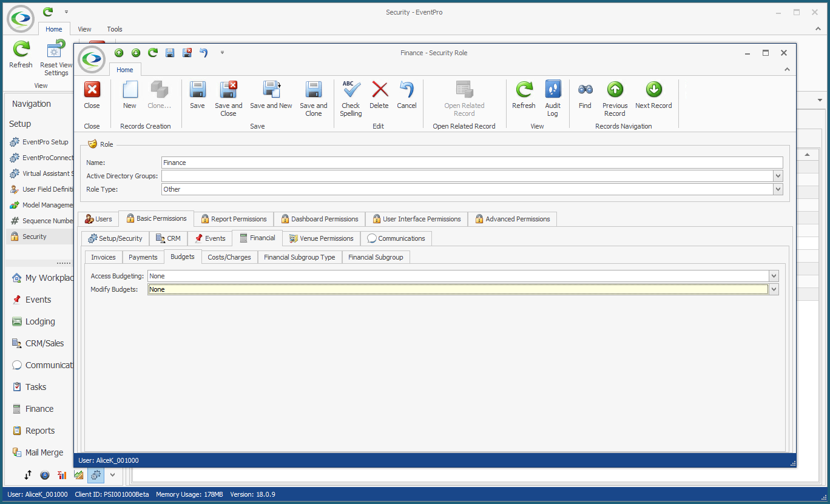The width and height of the screenshot is (830, 504).
Task: Open the Payments tab
Action: pos(143,257)
